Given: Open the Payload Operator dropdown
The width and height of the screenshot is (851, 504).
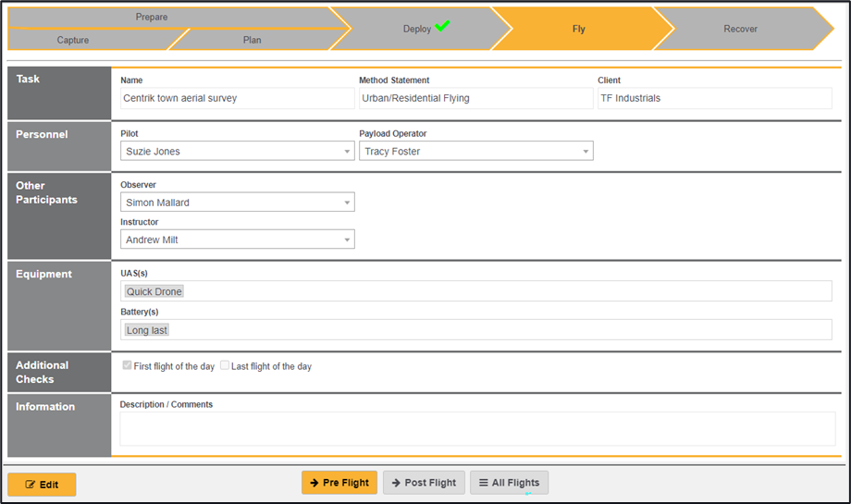Looking at the screenshot, I should pyautogui.click(x=475, y=151).
